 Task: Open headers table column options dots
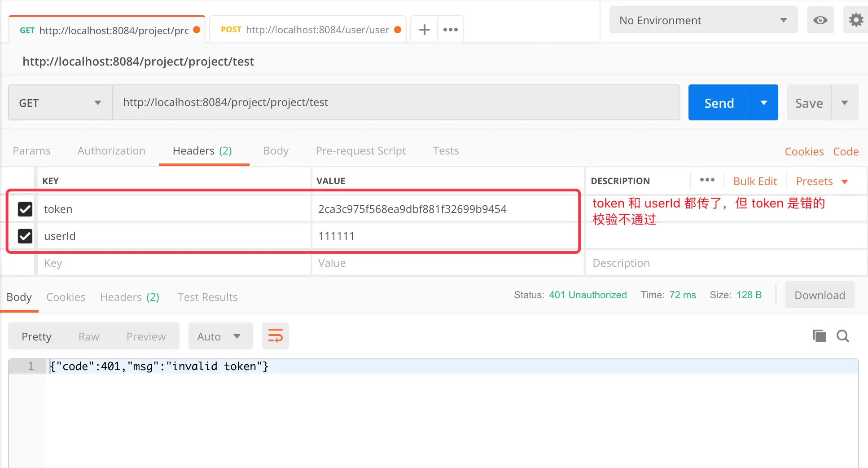[707, 180]
